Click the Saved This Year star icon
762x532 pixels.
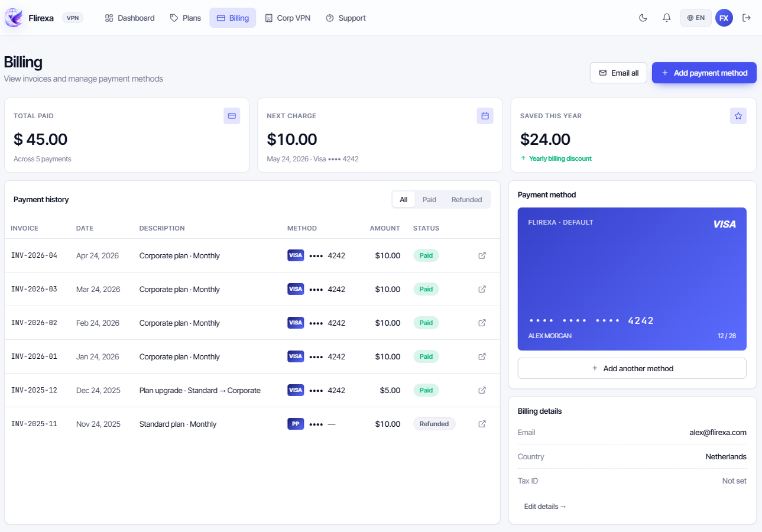(x=738, y=116)
